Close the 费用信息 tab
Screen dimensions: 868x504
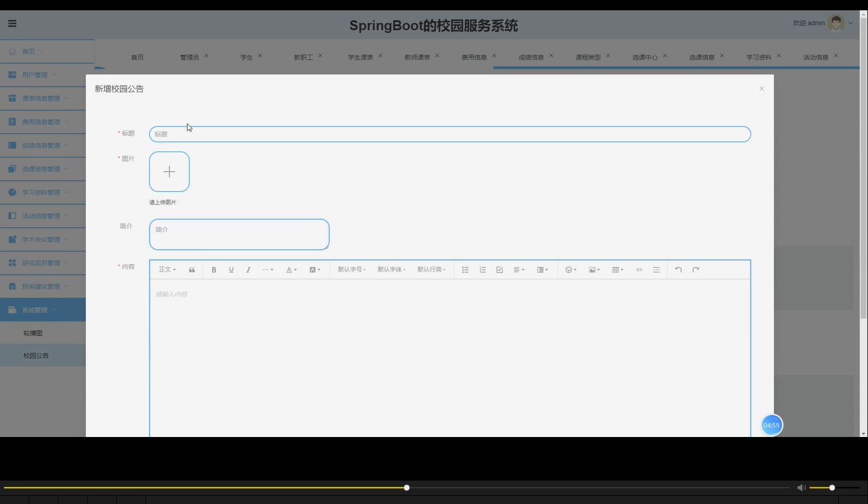coord(494,56)
